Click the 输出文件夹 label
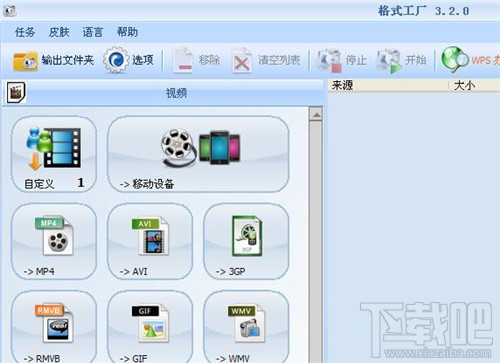The image size is (500, 363). pos(68,60)
